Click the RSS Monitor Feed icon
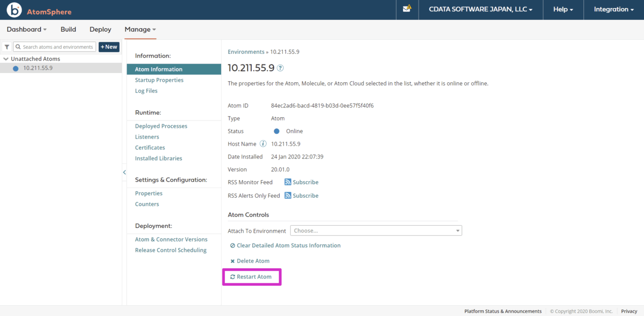This screenshot has width=644, height=316. click(x=288, y=182)
